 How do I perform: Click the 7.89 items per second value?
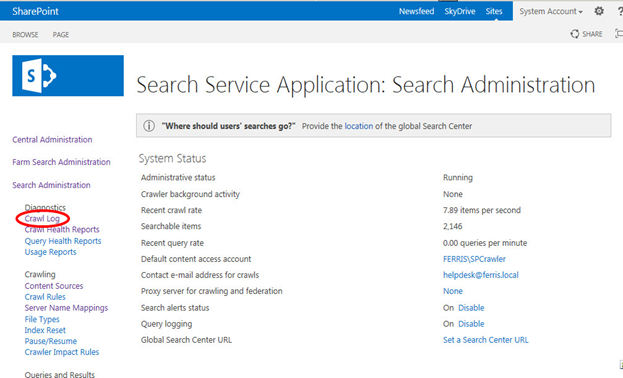[x=482, y=210]
